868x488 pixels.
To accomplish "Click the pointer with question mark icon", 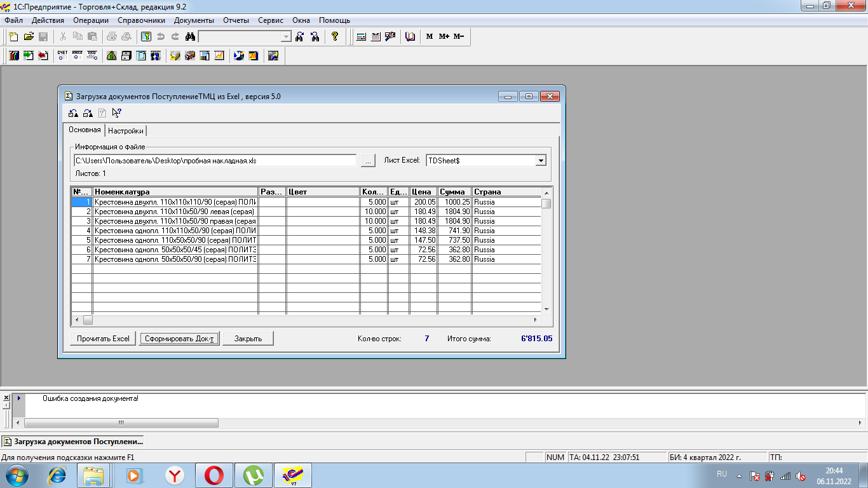I will [116, 113].
